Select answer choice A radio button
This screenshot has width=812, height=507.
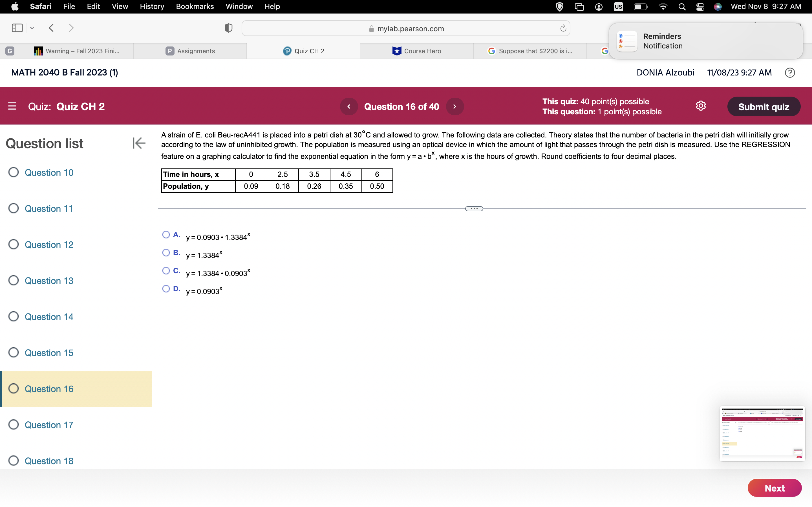coord(166,234)
